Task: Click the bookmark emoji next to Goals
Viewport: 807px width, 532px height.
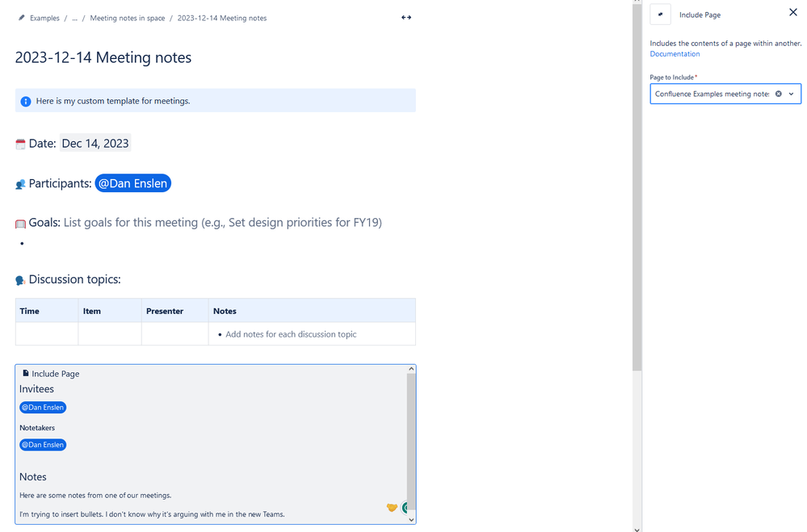Action: pos(21,222)
